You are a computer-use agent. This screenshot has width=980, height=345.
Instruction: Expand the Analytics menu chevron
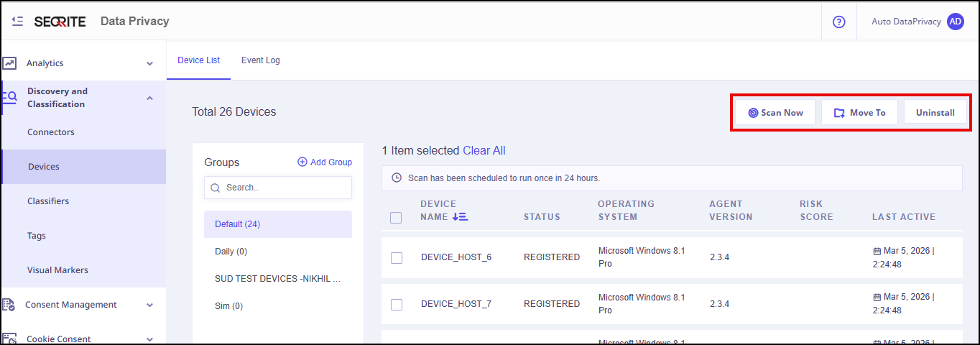[149, 63]
